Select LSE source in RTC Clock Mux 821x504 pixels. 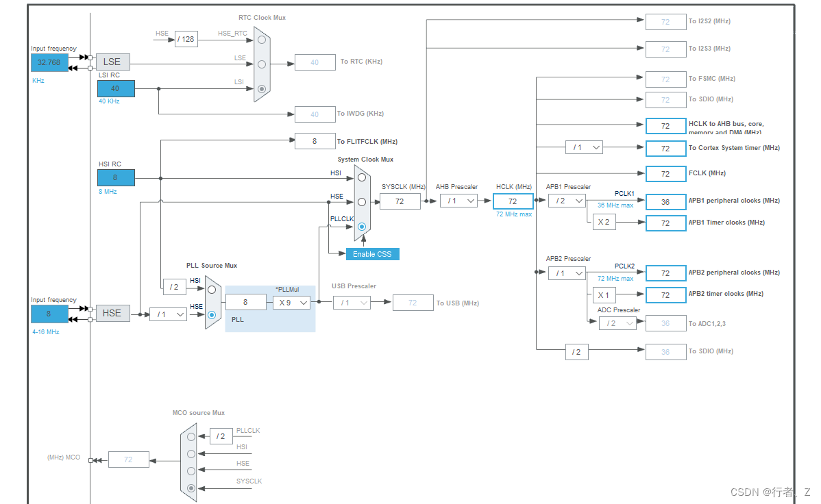coord(261,65)
